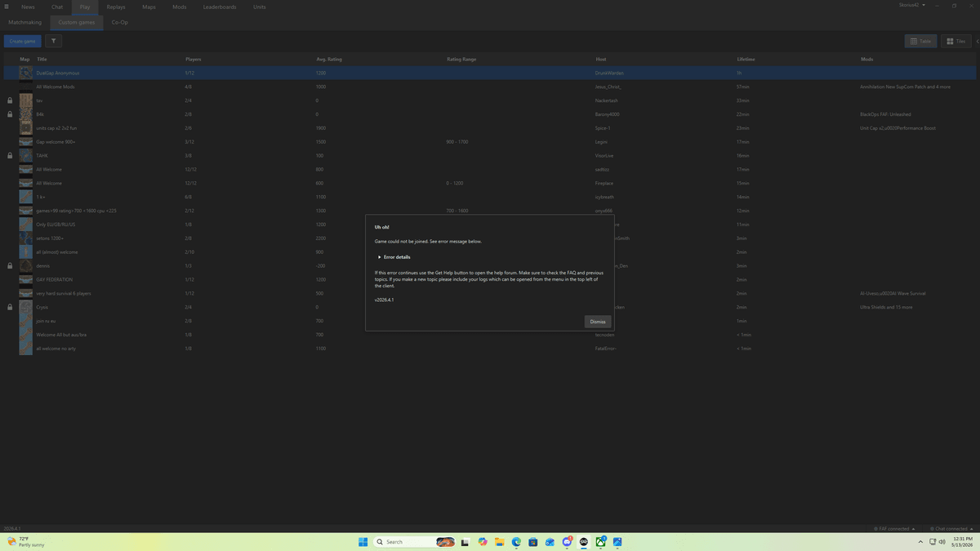Sort by the Rating Range column header
Viewport: 980px width, 551px height.
click(x=461, y=60)
